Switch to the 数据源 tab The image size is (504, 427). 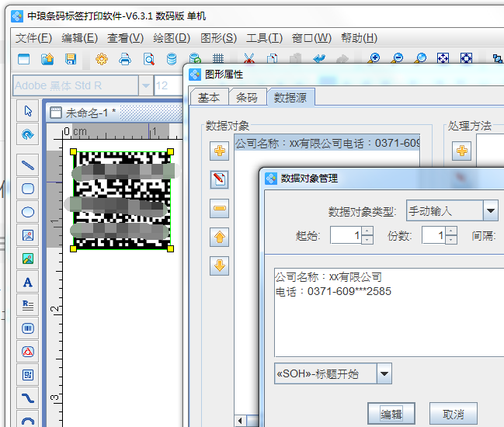(x=290, y=97)
